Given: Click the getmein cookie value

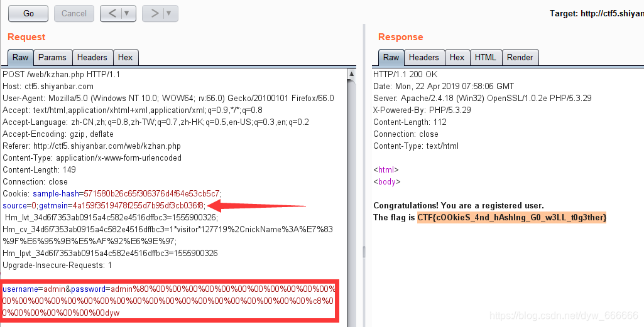Looking at the screenshot, I should (138, 205).
